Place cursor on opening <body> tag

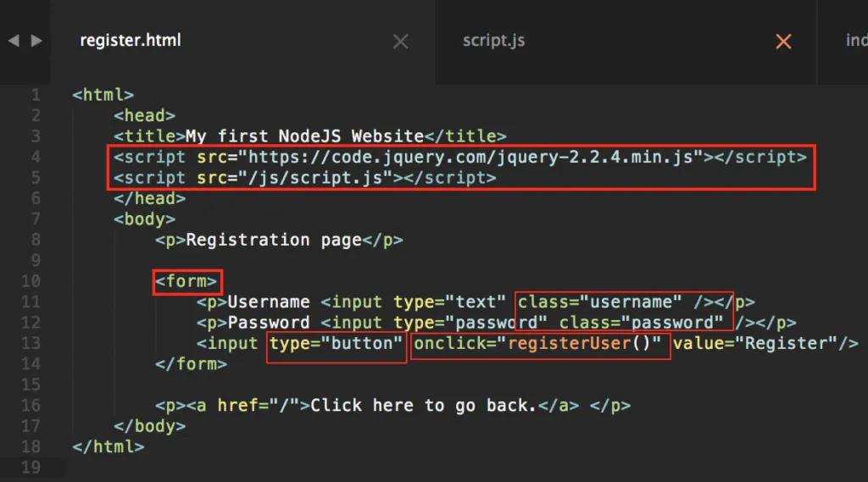pyautogui.click(x=144, y=219)
